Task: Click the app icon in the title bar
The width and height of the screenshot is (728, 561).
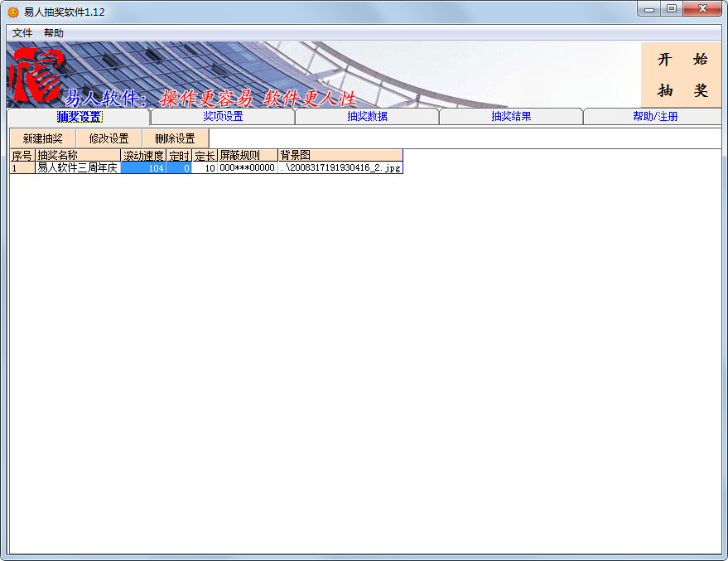Action: pyautogui.click(x=13, y=12)
